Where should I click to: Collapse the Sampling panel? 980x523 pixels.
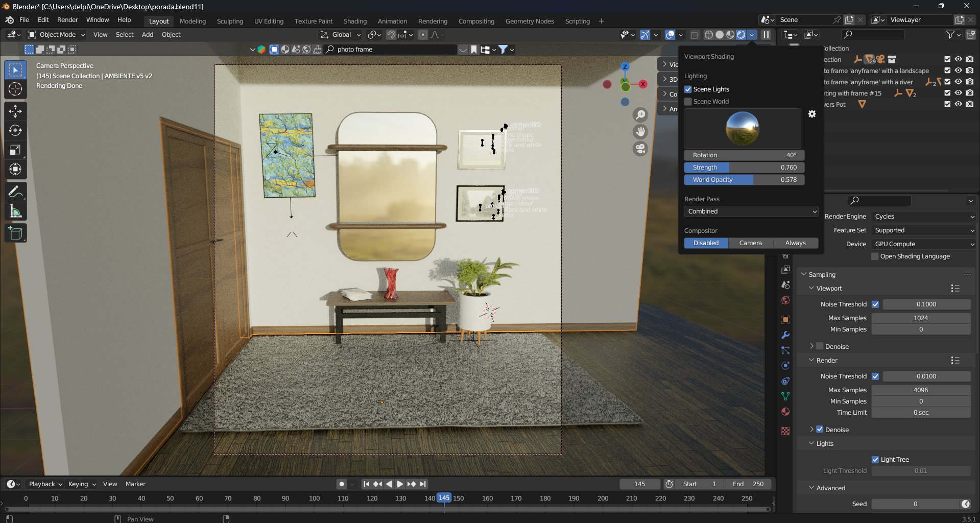(x=804, y=275)
